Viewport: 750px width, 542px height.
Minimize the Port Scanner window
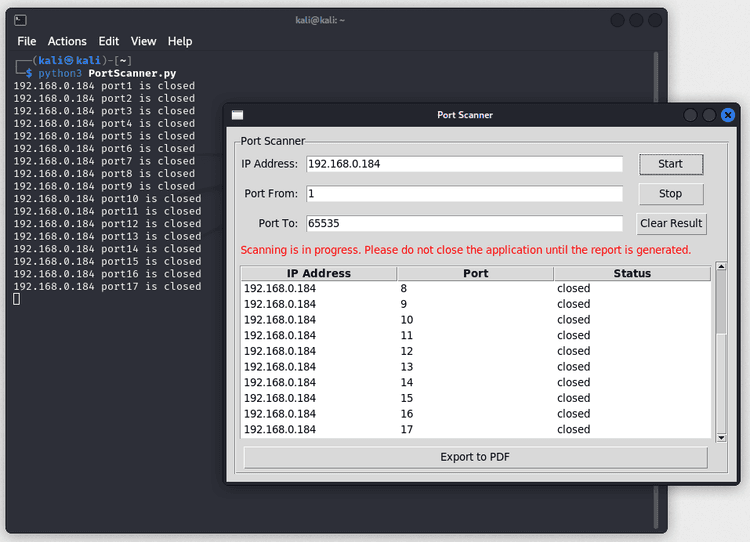pos(691,115)
